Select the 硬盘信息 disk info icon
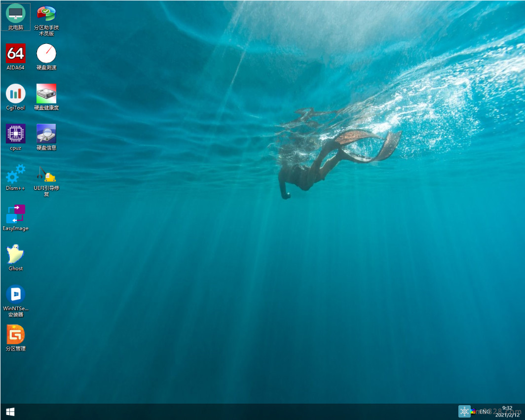The width and height of the screenshot is (525, 420). (46, 134)
